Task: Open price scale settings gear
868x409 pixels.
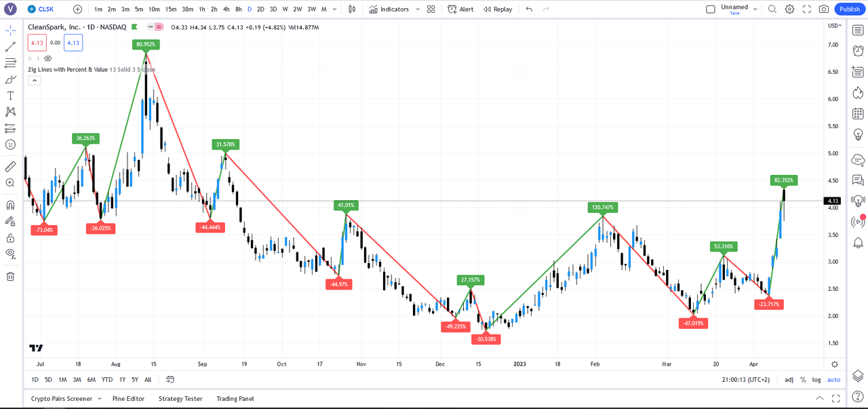Action: point(835,364)
